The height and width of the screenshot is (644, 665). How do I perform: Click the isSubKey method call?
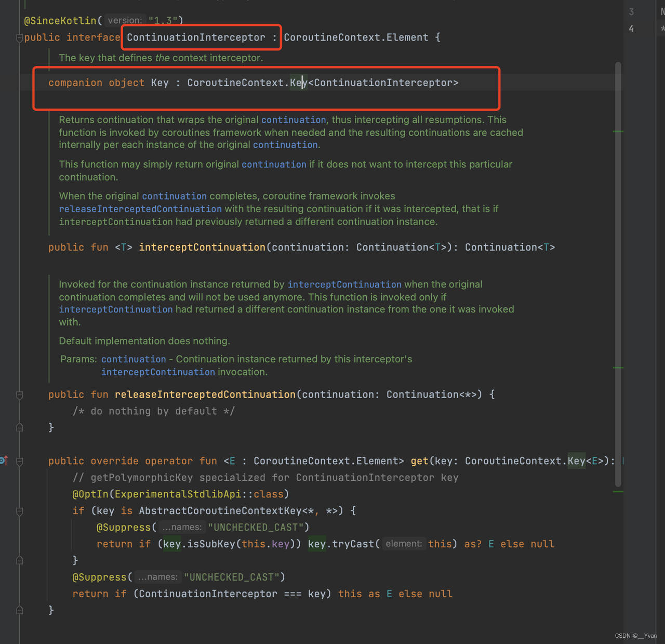point(210,544)
